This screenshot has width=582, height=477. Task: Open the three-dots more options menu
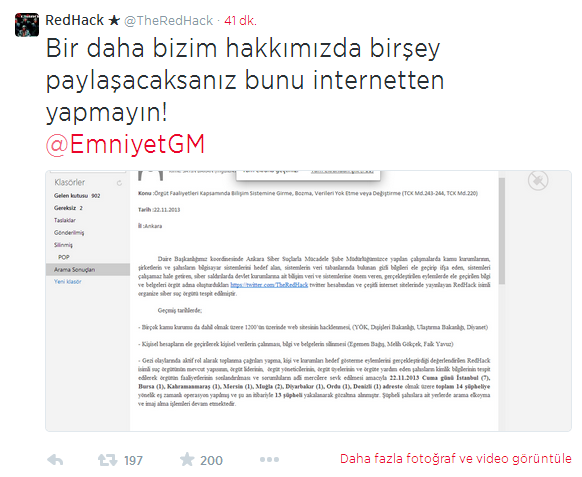[x=269, y=460]
